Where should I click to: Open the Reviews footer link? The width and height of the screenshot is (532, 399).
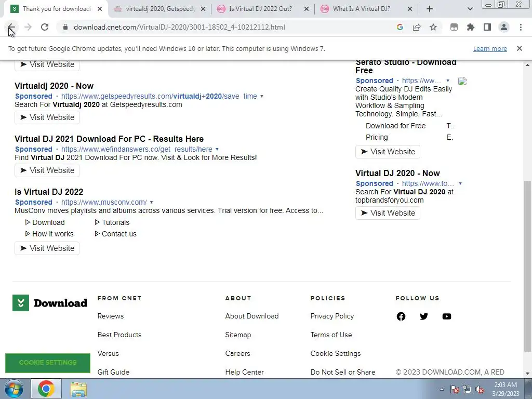pyautogui.click(x=111, y=316)
